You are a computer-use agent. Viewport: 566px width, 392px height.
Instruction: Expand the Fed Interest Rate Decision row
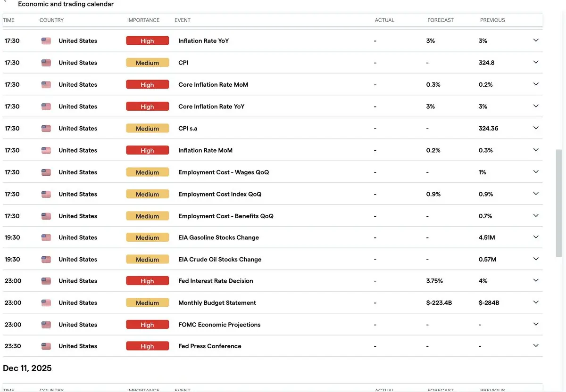point(536,280)
